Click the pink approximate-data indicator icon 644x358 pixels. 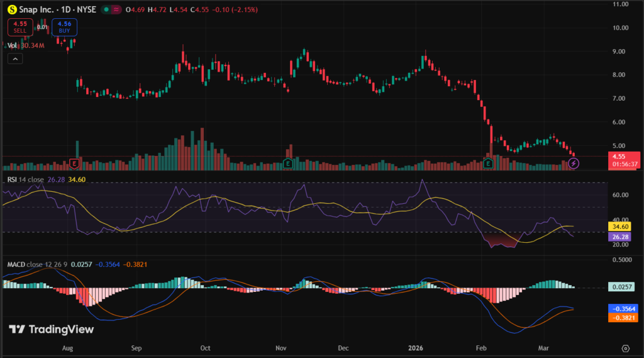(116, 10)
